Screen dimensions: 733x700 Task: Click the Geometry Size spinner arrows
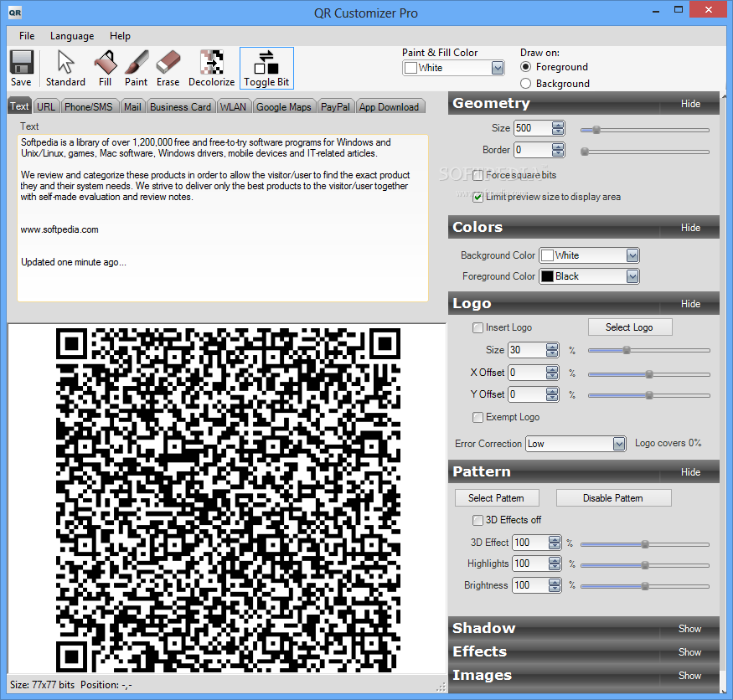click(558, 128)
